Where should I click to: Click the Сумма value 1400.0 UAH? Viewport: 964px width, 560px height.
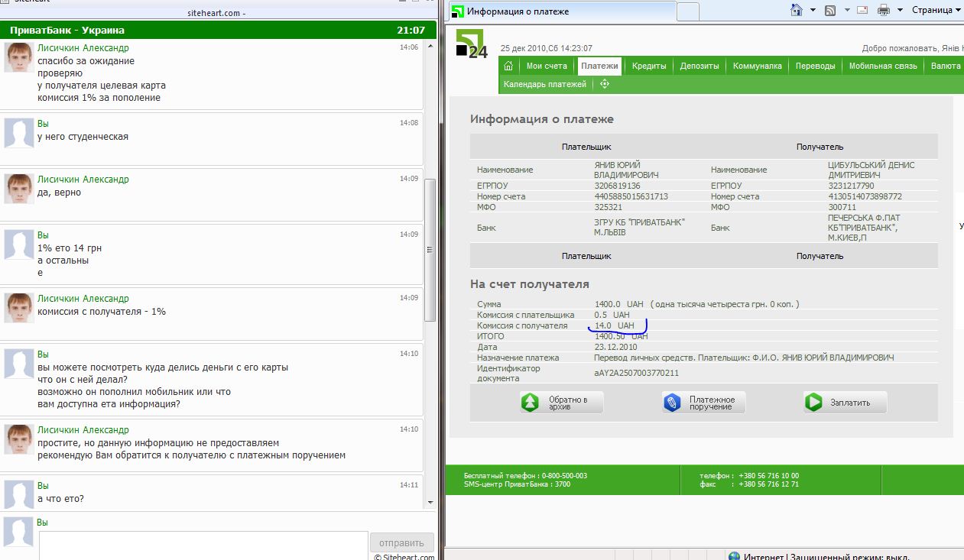pos(619,304)
